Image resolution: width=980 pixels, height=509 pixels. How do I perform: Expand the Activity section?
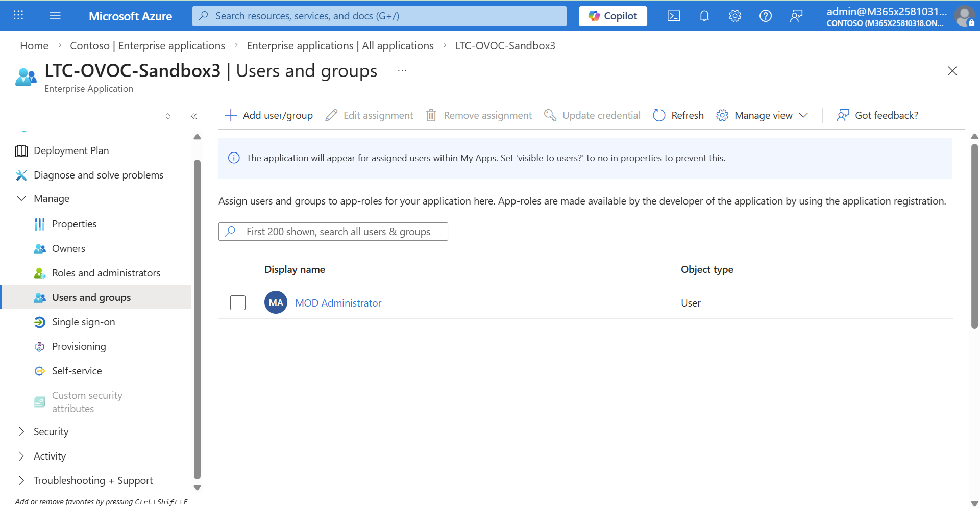point(21,456)
